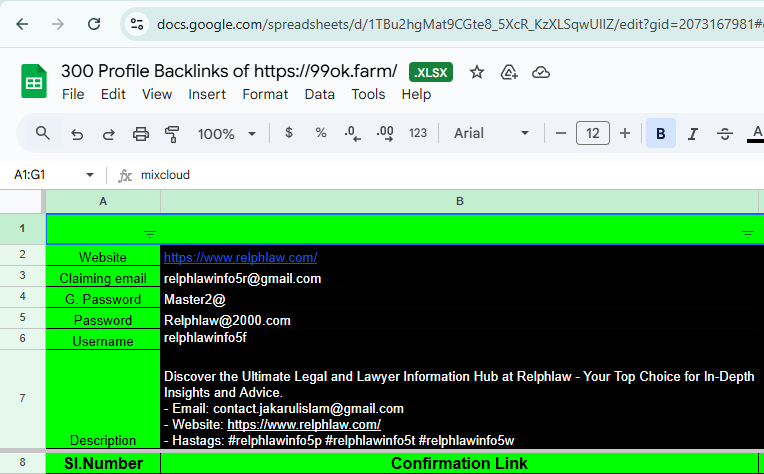Open more number formats 123

click(418, 133)
